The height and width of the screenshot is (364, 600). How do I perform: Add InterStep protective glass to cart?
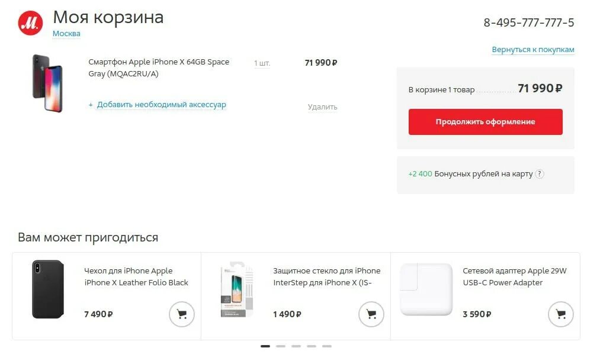[x=371, y=314]
